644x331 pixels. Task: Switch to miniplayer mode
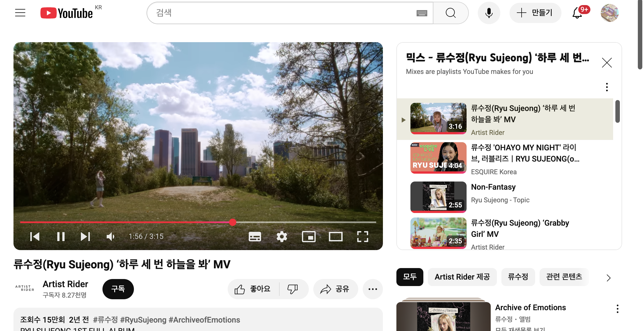click(x=309, y=237)
